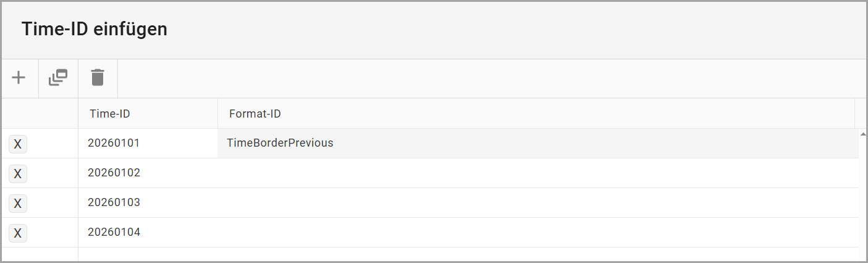Click the Time-ID column header
This screenshot has height=263, width=868.
coord(110,113)
